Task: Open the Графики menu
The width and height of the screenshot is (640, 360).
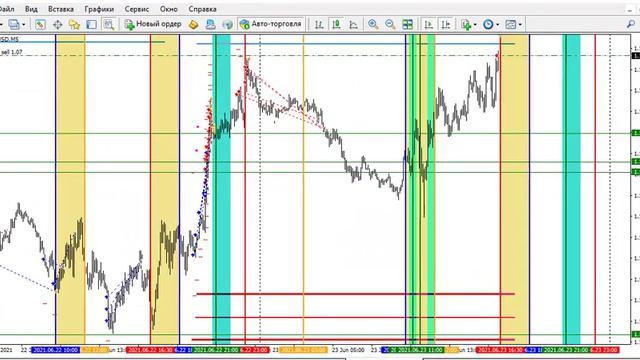Action: point(99,9)
